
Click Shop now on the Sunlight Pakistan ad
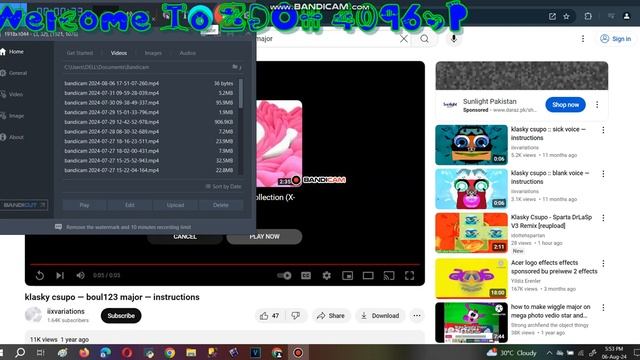[x=565, y=105]
